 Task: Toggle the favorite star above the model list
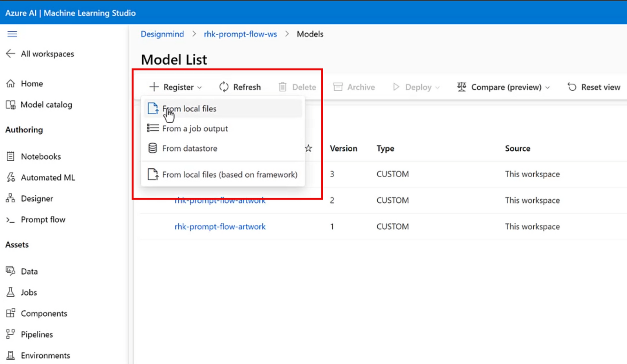point(308,148)
